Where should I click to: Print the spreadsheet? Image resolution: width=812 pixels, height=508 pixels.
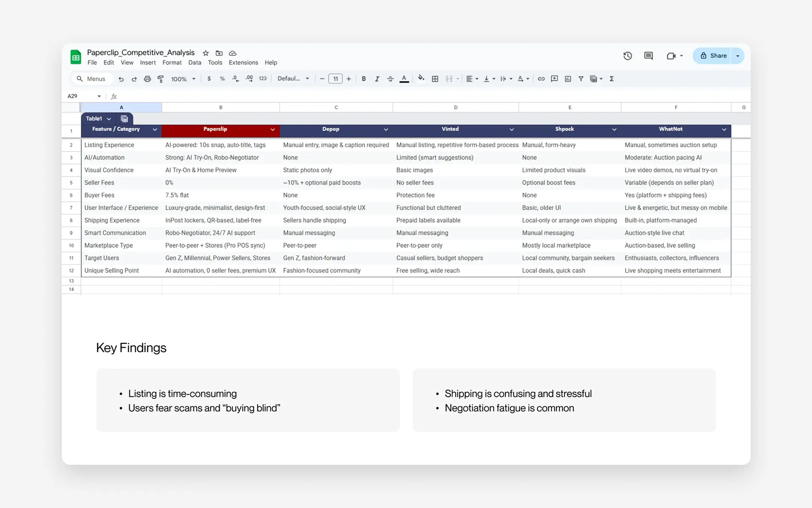pyautogui.click(x=147, y=79)
